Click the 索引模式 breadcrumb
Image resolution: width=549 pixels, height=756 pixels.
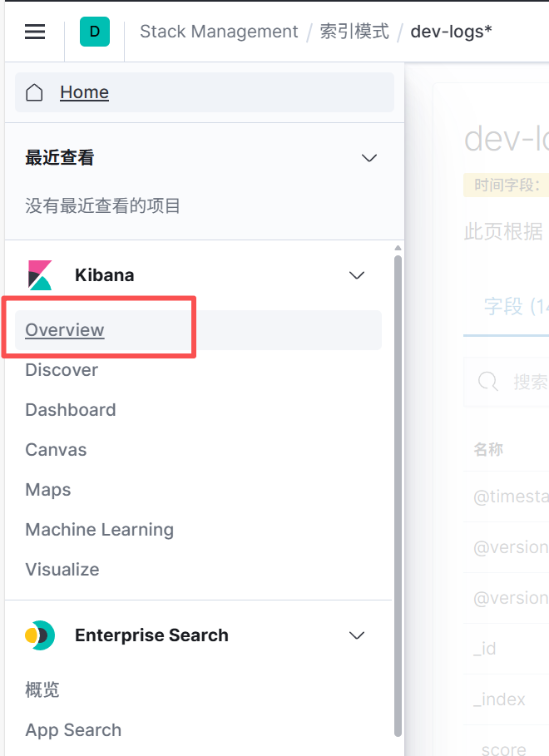(x=354, y=32)
